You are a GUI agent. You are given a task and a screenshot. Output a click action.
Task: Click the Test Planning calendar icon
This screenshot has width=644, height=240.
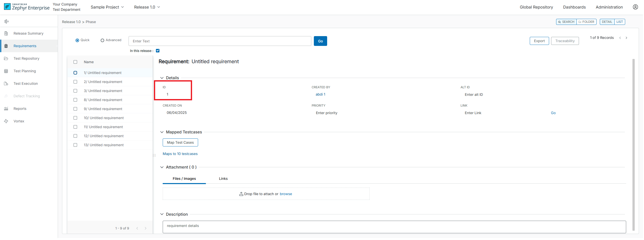click(x=6, y=71)
